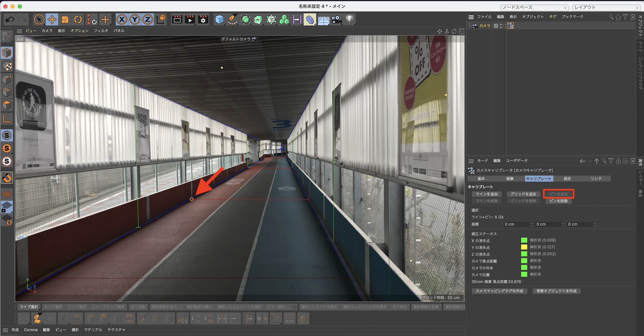Click the first 座標 field stepper arrows
This screenshot has height=336, width=644.
(x=531, y=224)
